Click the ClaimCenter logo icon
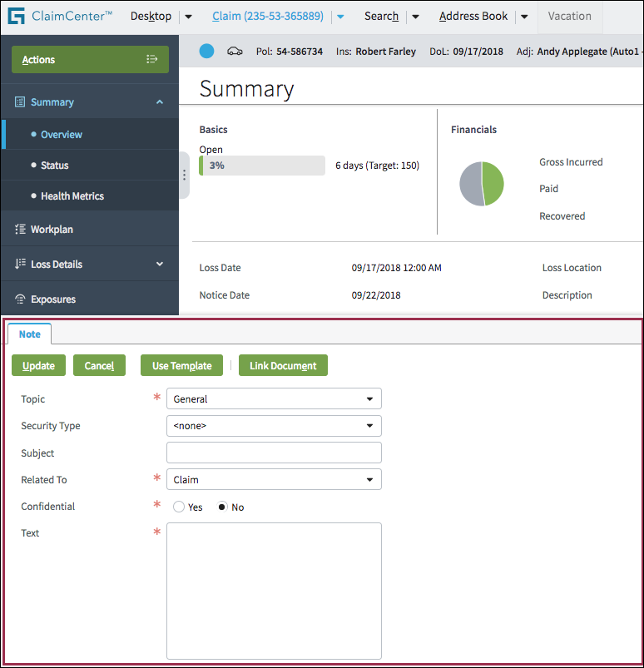 coord(16,17)
